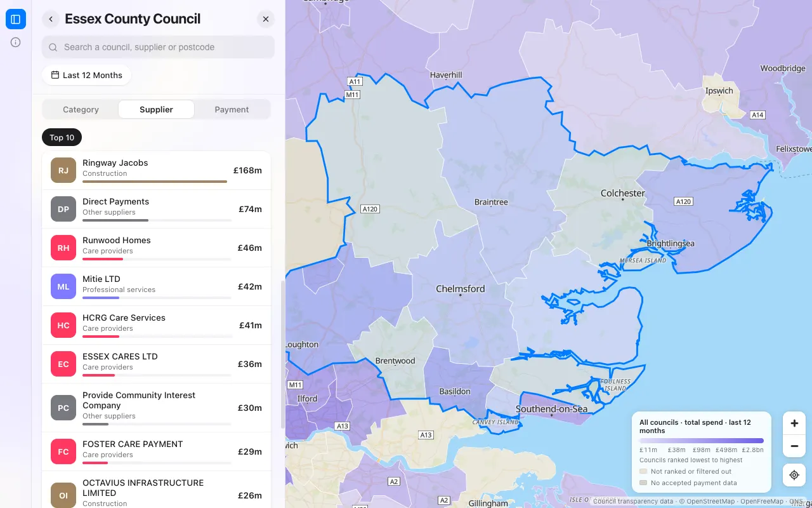Screen dimensions: 812x508
Task: Click the Woodbridge map label
Action: pos(783,69)
